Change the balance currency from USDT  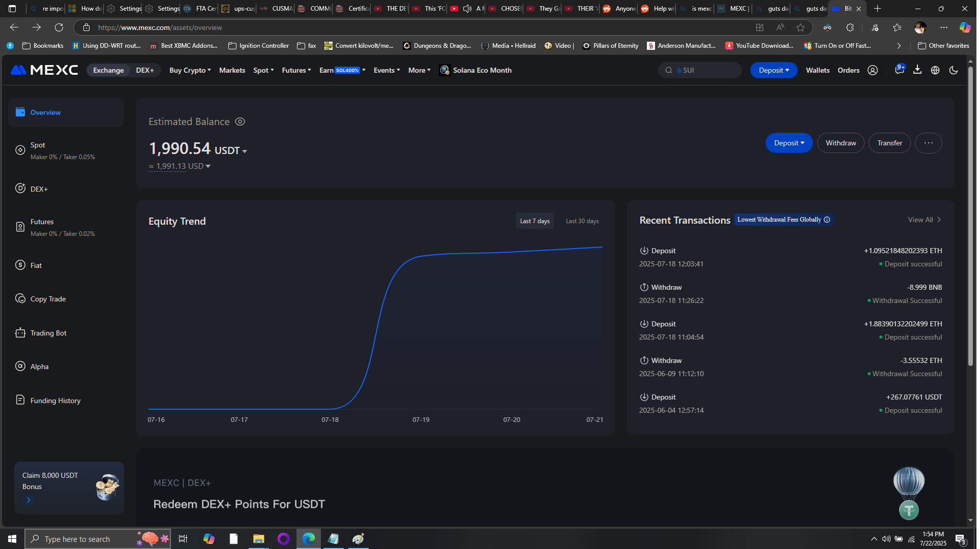tap(231, 150)
